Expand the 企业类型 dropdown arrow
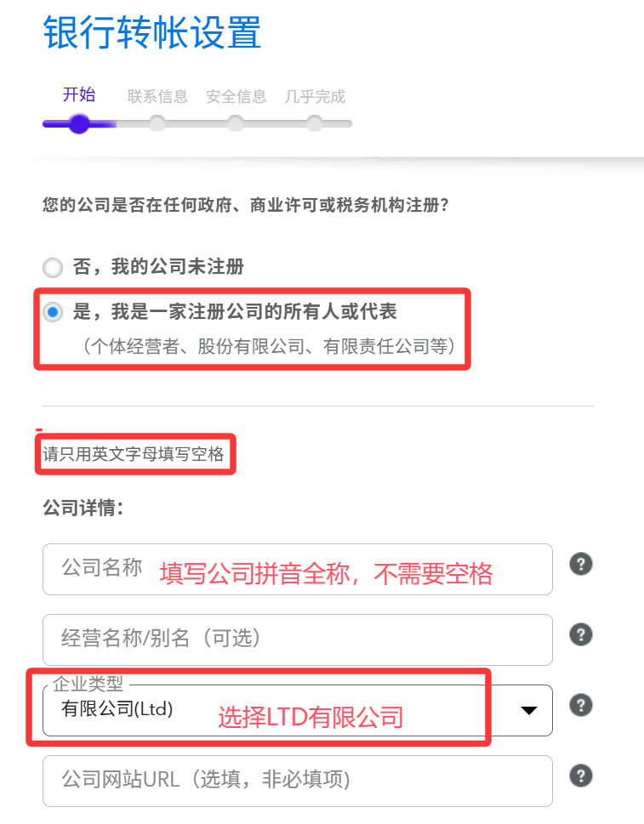 pos(528,711)
